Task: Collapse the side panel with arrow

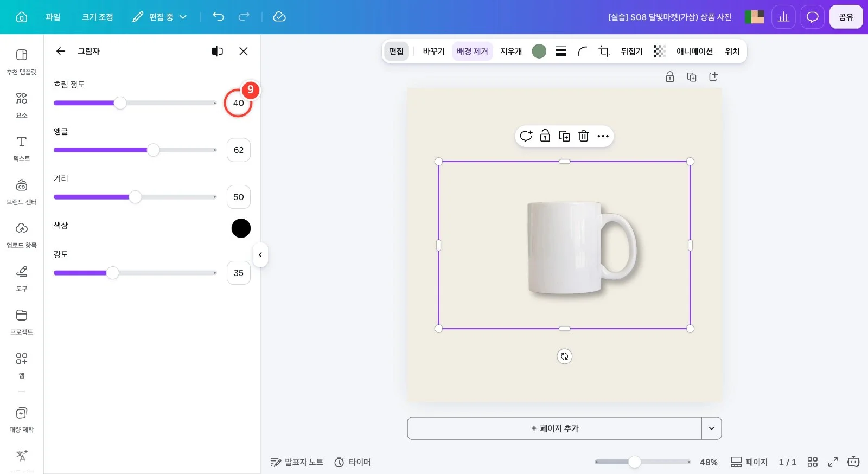Action: click(x=260, y=255)
